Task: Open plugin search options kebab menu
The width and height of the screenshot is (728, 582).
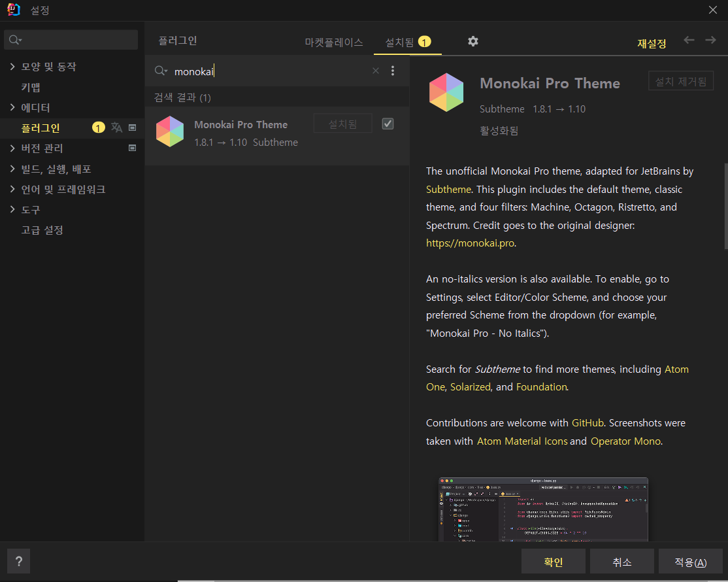Action: (x=393, y=71)
